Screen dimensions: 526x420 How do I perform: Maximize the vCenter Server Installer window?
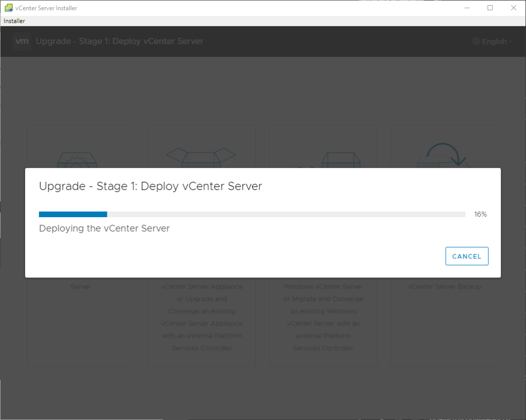(490, 8)
